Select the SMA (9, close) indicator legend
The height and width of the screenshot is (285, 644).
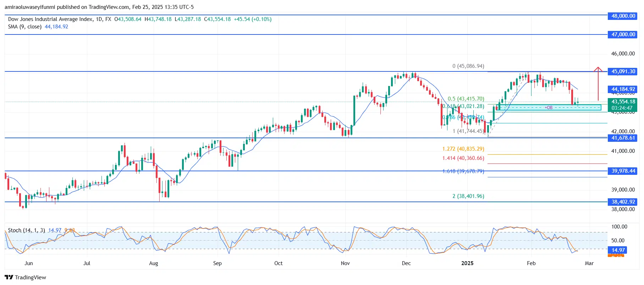pyautogui.click(x=25, y=27)
